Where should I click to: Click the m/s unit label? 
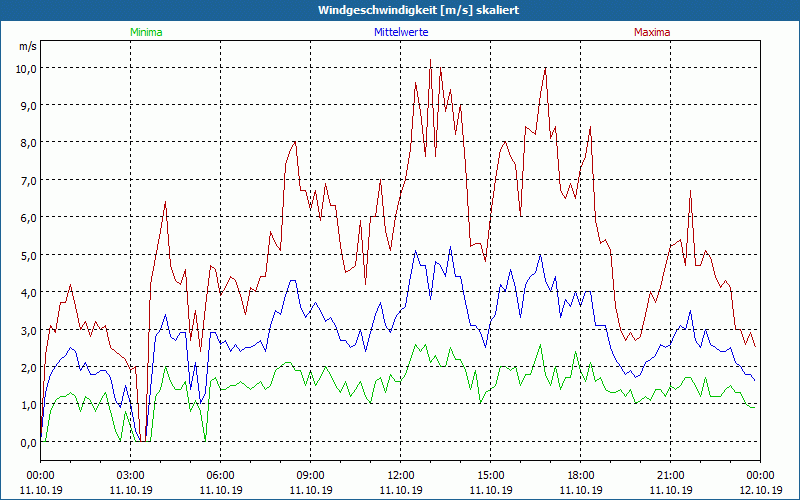[x=28, y=46]
